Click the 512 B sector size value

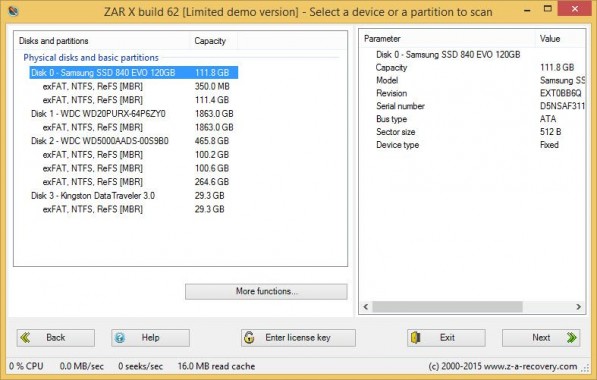tap(551, 132)
